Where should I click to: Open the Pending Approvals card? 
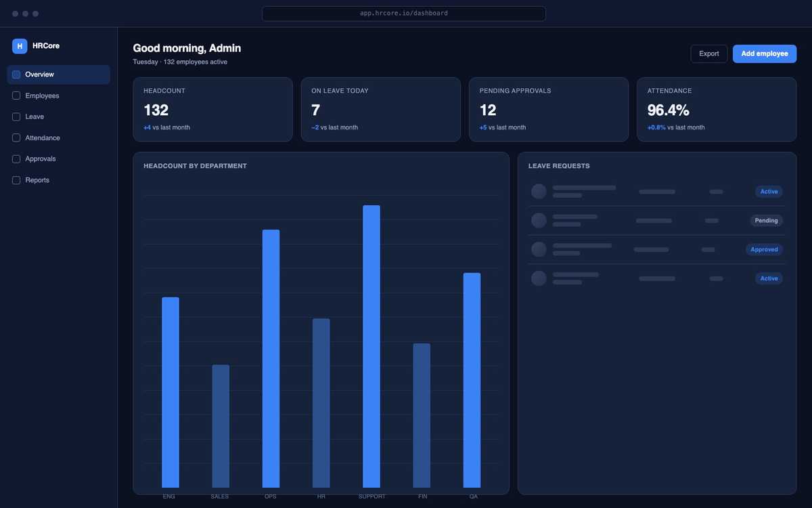[x=549, y=109]
